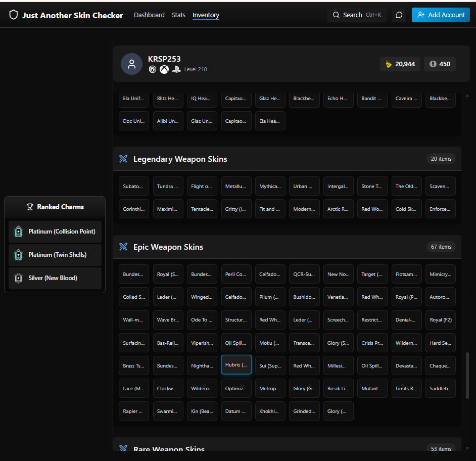Click the Tentacle... skin tile

pos(202,209)
